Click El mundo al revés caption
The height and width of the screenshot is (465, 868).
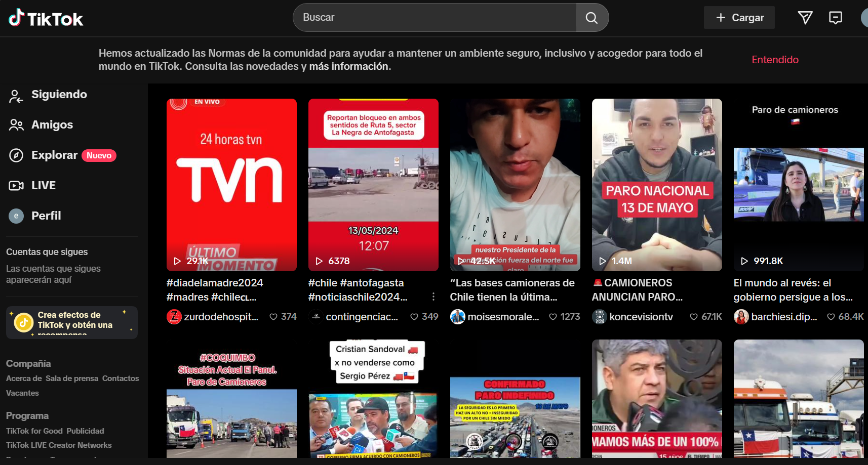tap(793, 290)
